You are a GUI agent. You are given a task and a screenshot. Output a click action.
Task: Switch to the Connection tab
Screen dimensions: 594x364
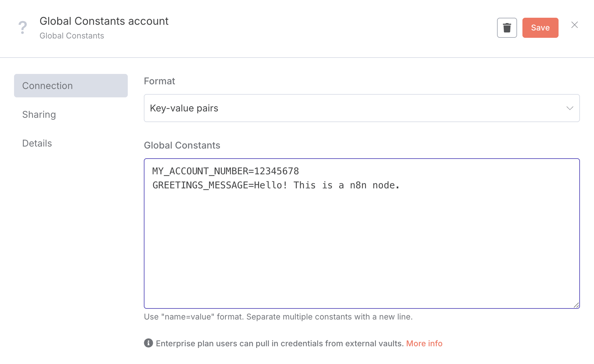[71, 86]
